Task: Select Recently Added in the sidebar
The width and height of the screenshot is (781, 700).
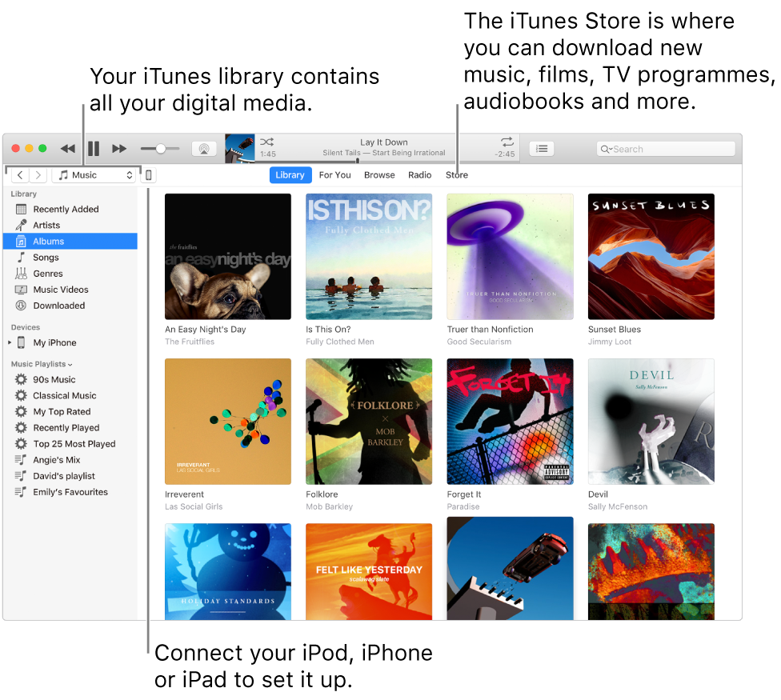Action: (70, 209)
